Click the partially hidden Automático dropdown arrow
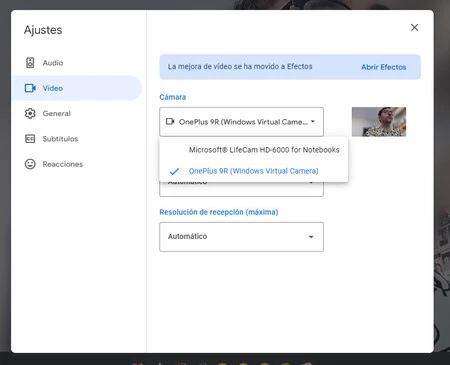The height and width of the screenshot is (365, 450). pos(311,183)
